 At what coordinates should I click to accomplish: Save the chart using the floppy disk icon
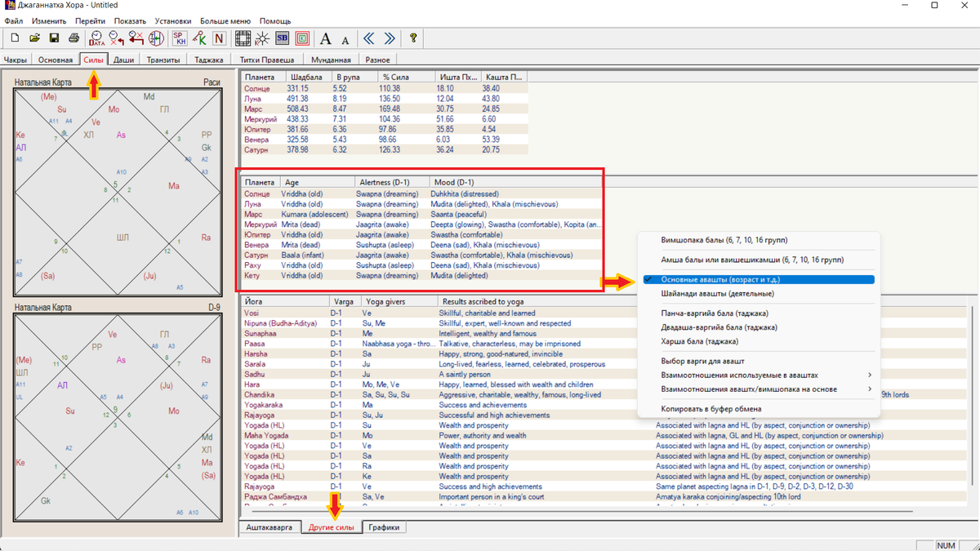pyautogui.click(x=54, y=38)
